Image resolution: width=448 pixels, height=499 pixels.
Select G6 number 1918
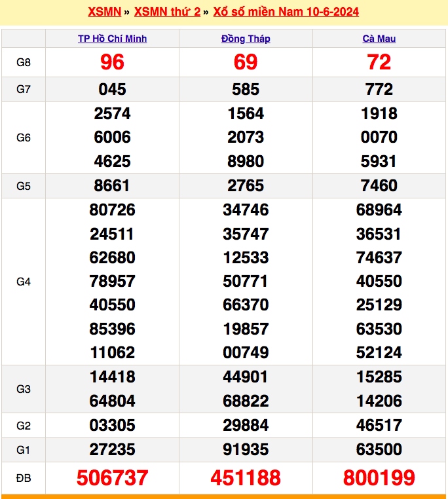point(379,113)
